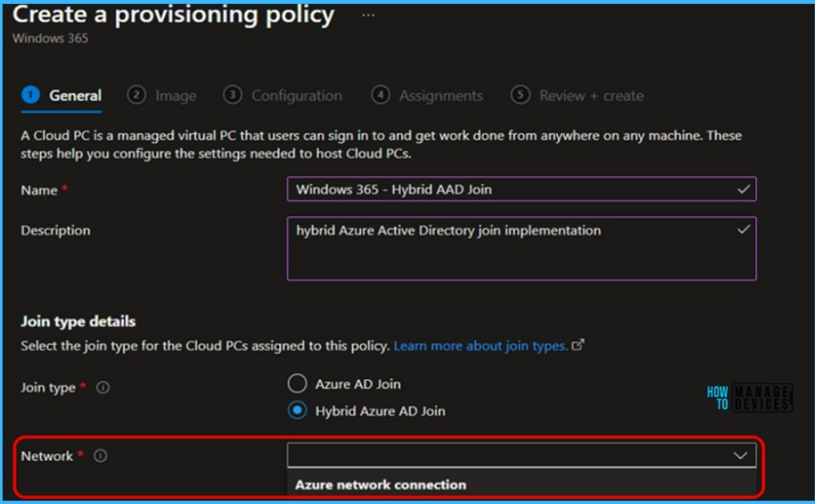Jump to the Assignments step tab
Image resolution: width=815 pixels, height=504 pixels.
428,96
